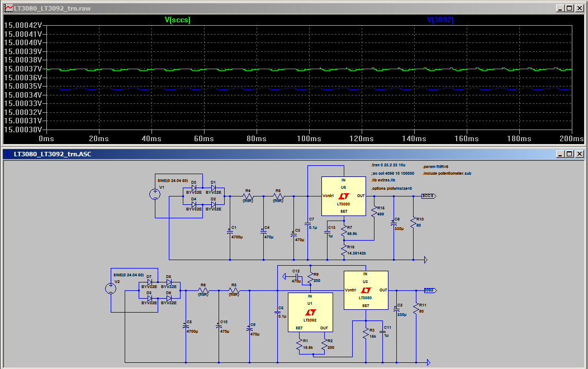
Task: Click resistor R15 499 symbol
Action: click(x=374, y=211)
